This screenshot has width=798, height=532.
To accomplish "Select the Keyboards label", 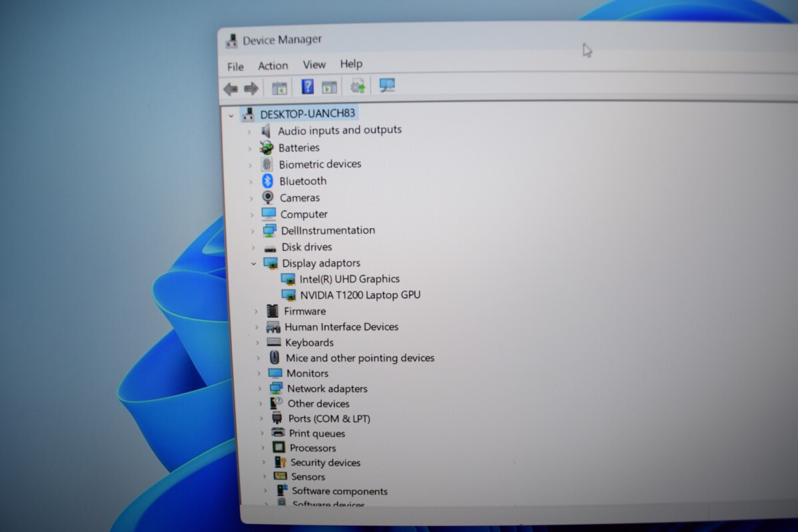I will pyautogui.click(x=309, y=342).
